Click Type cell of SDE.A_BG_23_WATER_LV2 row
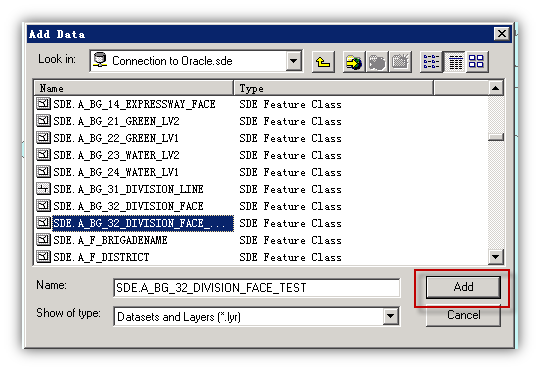Screen dimensions: 540x371 [x=290, y=155]
